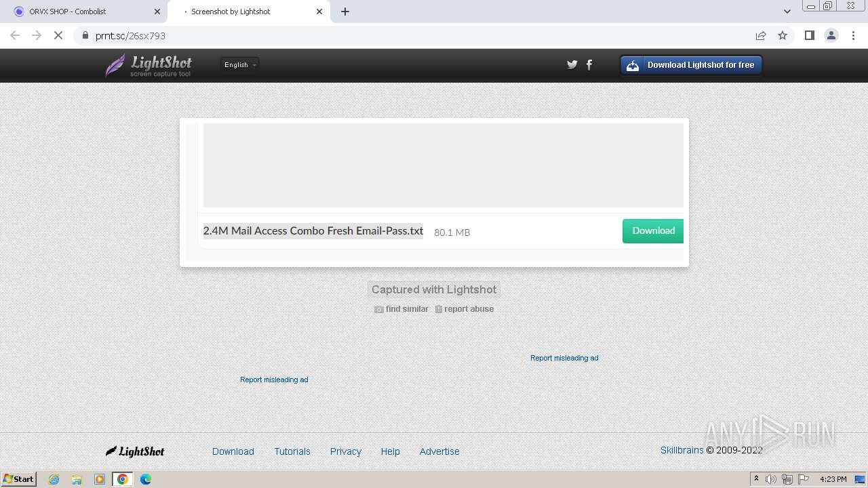Open the tab search dropdown arrow
Screen dimensions: 868x488
pyautogui.click(x=787, y=12)
